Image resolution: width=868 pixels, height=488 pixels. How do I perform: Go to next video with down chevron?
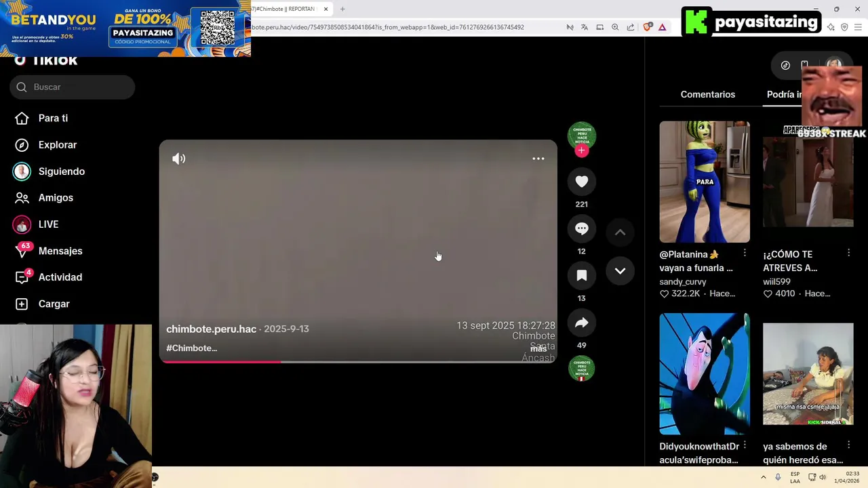coord(620,271)
